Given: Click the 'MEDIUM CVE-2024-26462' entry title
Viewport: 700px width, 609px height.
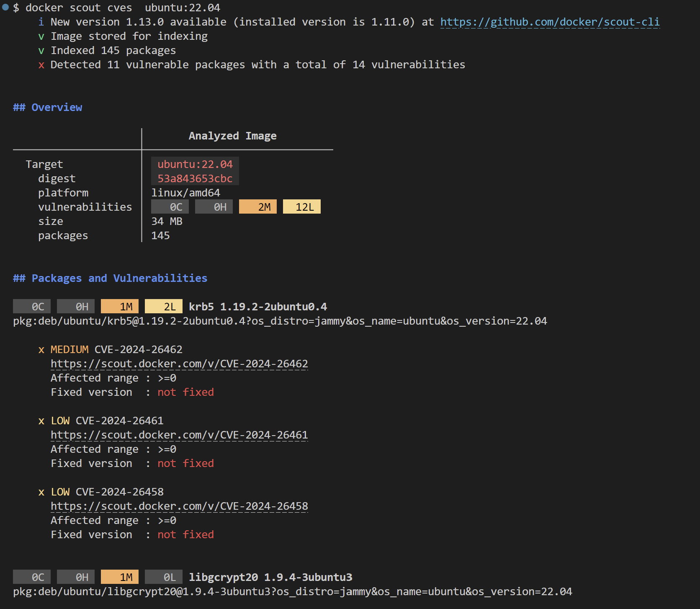Looking at the screenshot, I should [x=116, y=349].
